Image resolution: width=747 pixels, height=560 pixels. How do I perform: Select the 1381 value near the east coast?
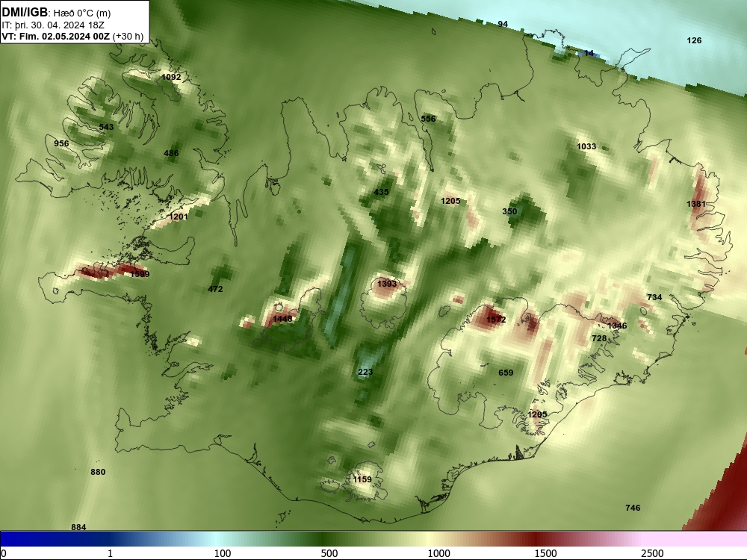[x=696, y=204]
